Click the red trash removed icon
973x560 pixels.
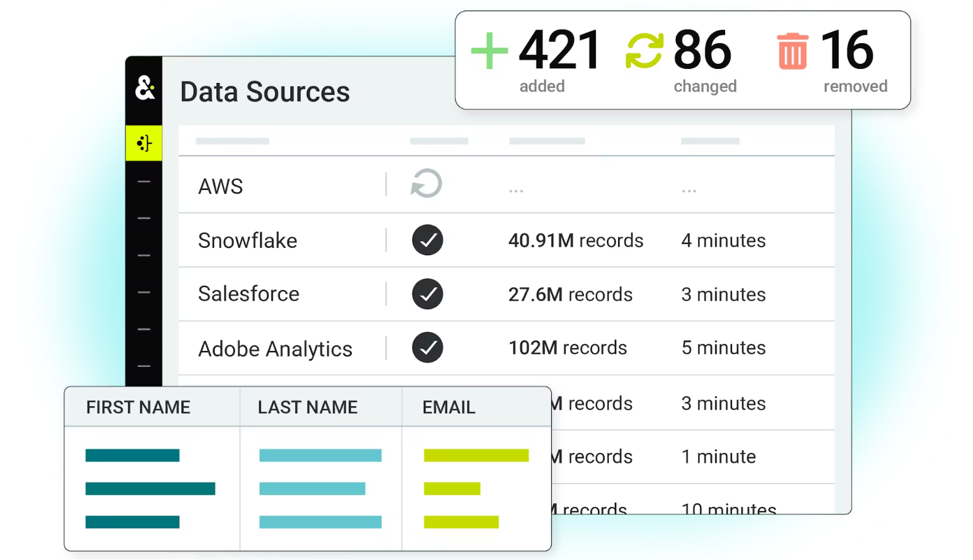(792, 51)
